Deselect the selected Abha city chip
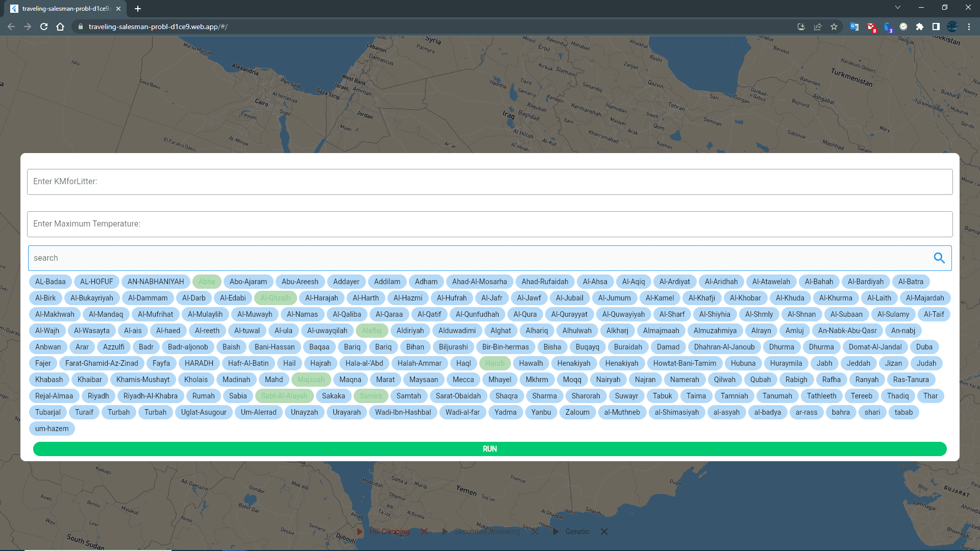Screen dimensions: 980x551 click(x=207, y=282)
